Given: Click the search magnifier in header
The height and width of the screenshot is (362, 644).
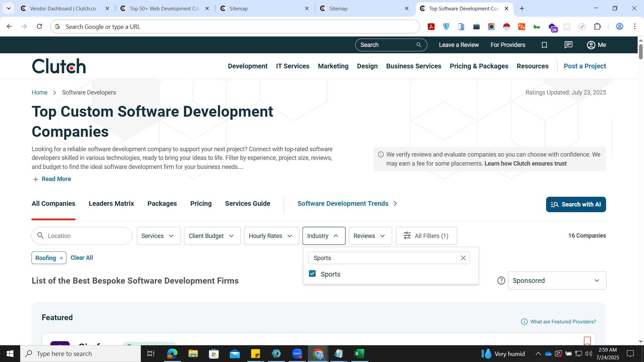Looking at the screenshot, I should point(419,45).
